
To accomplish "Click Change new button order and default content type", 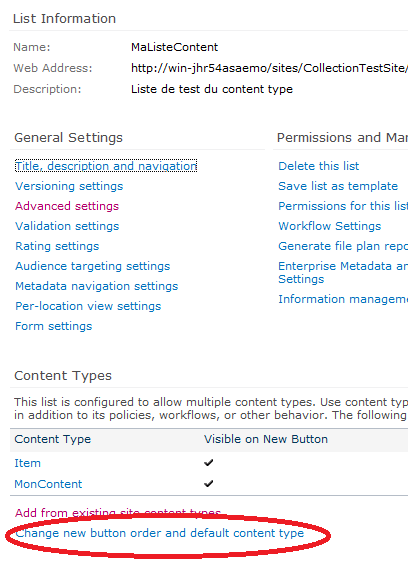I will (159, 533).
